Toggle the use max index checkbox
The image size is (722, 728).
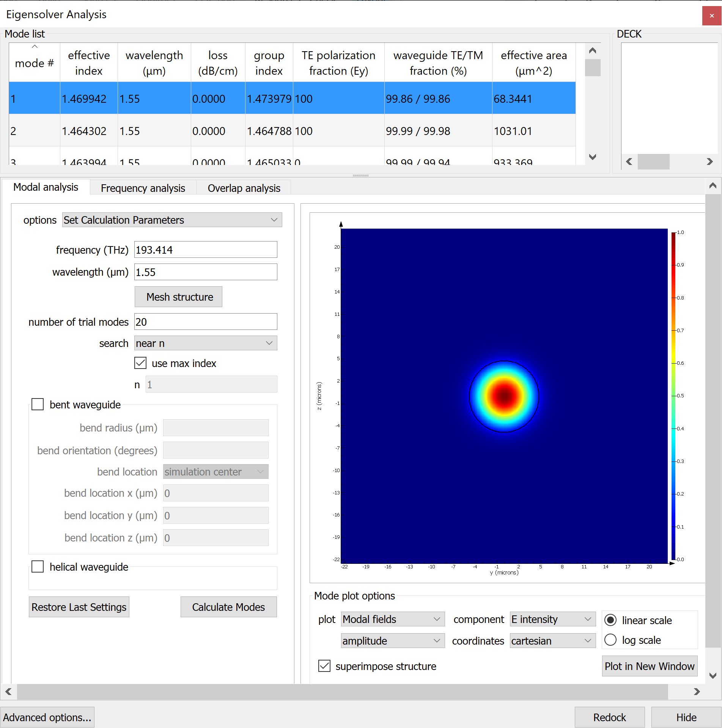(140, 363)
